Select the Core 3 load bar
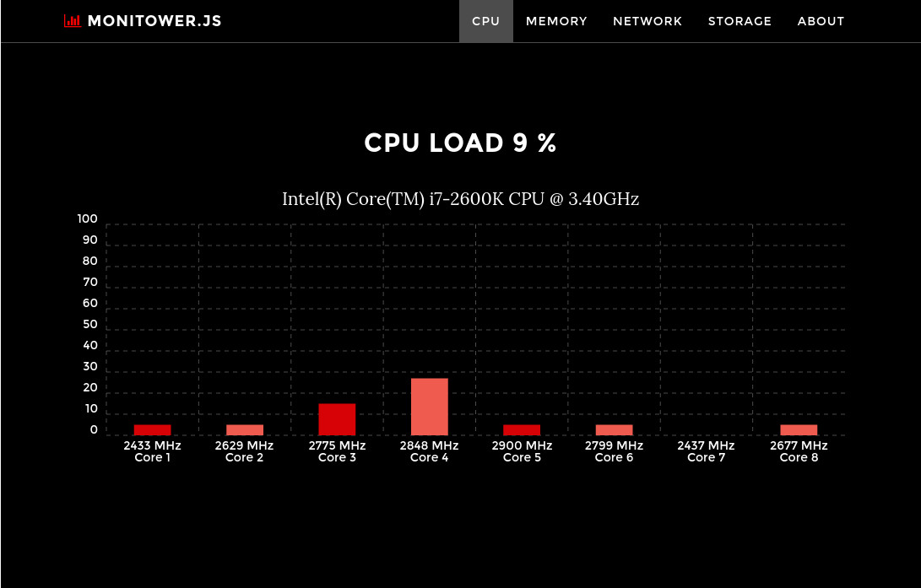This screenshot has width=921, height=588. click(x=337, y=419)
